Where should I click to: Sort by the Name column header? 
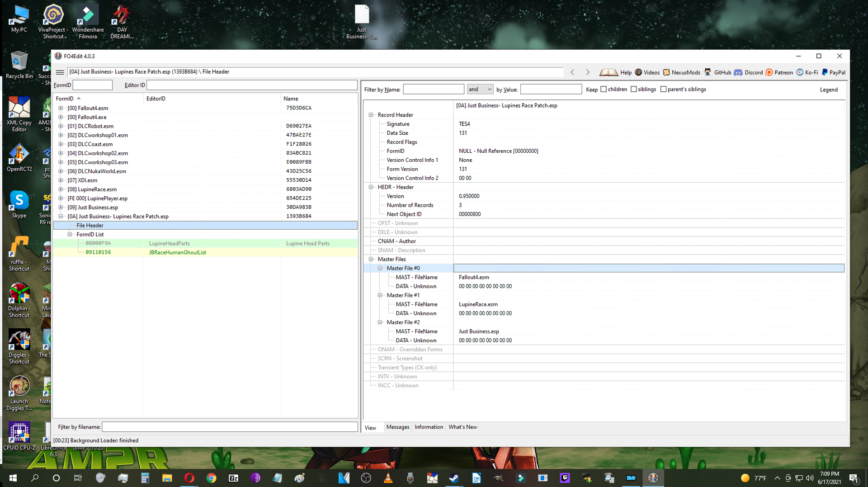(319, 99)
